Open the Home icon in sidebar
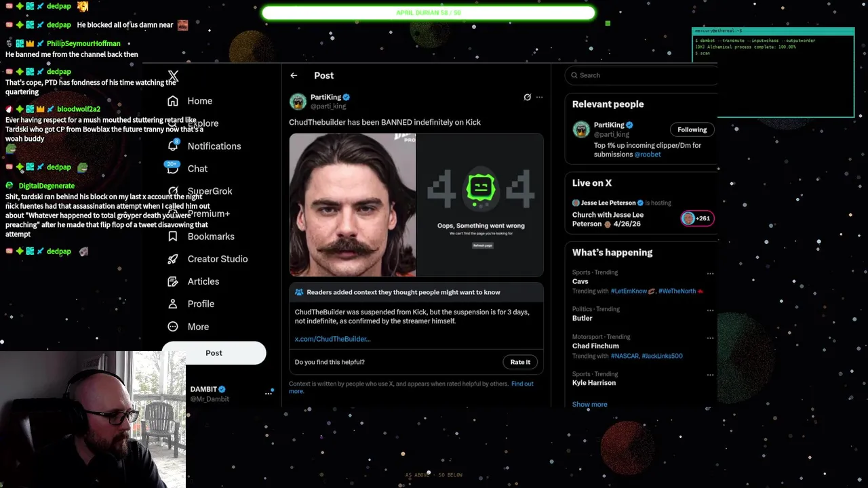 [x=173, y=101]
